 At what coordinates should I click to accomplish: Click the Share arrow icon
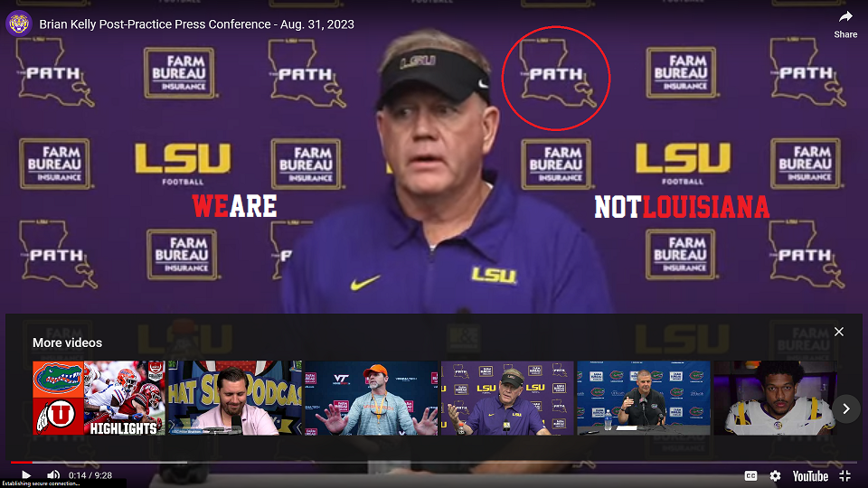845,17
